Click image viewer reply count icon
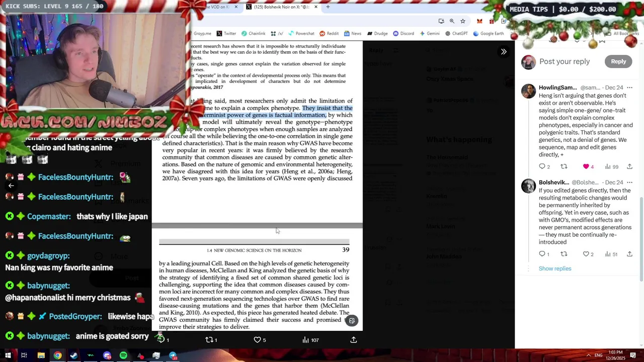This screenshot has width=644, height=362. click(162, 339)
